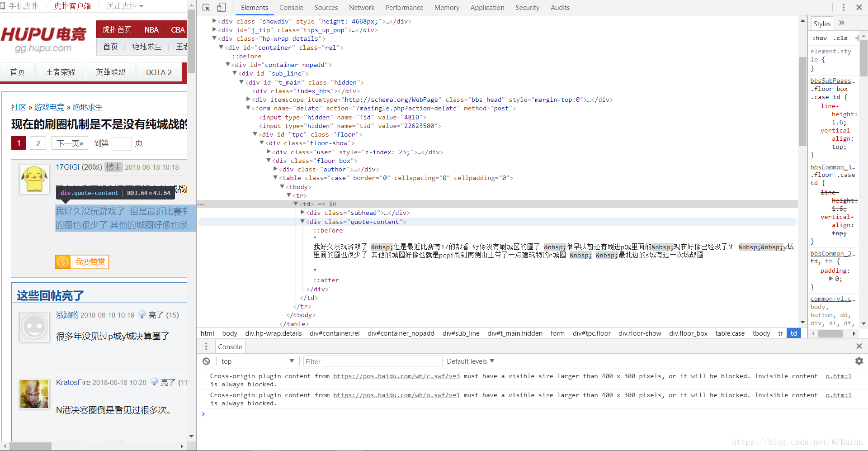Add new style rule plus icon
This screenshot has height=451, width=868.
pos(857,38)
